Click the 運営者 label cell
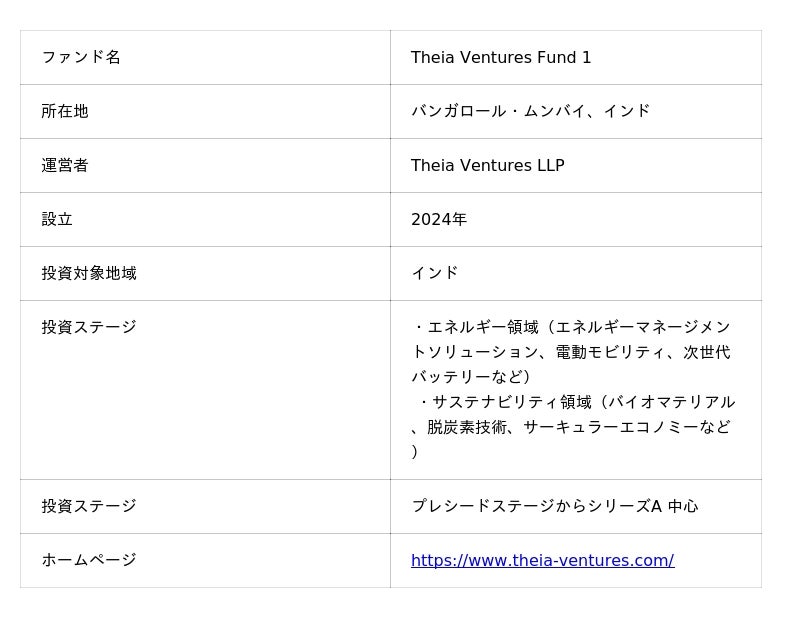Image resolution: width=800 pixels, height=618 pixels. 65,165
